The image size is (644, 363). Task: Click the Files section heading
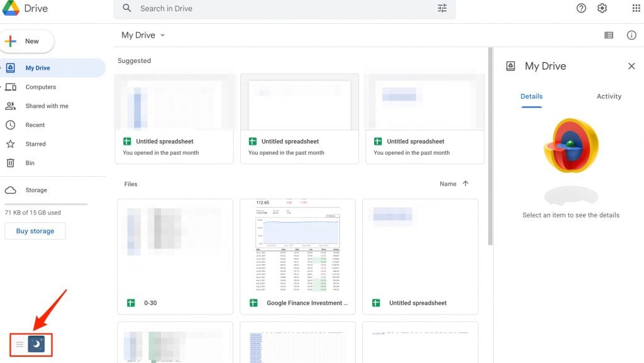point(131,184)
